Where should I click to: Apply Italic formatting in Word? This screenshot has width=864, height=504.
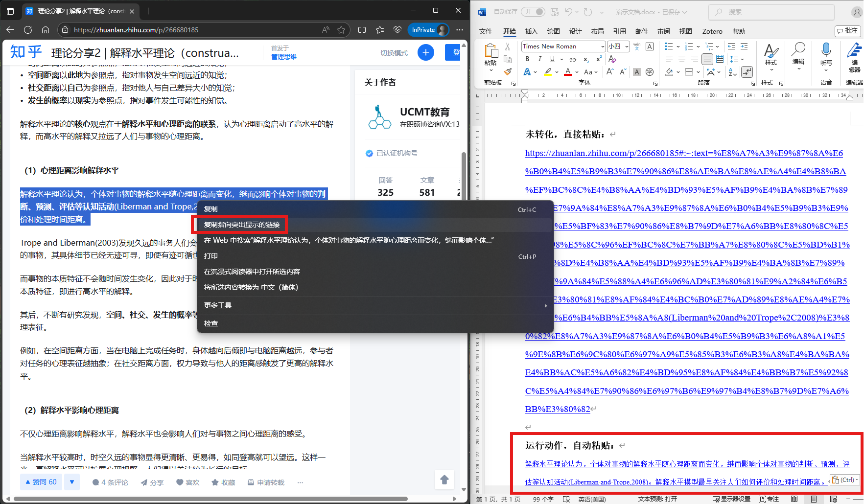pos(539,59)
